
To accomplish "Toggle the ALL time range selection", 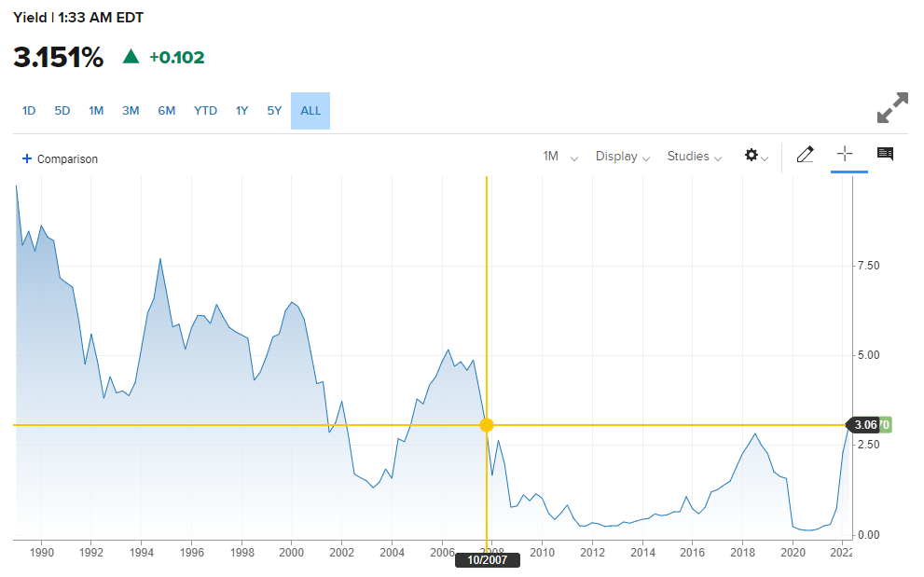I will pyautogui.click(x=310, y=110).
